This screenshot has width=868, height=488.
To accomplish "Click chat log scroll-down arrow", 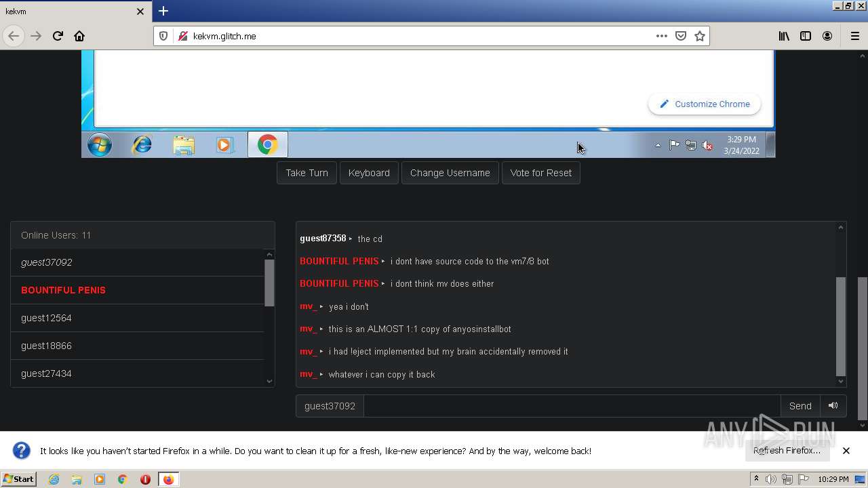I will [841, 382].
